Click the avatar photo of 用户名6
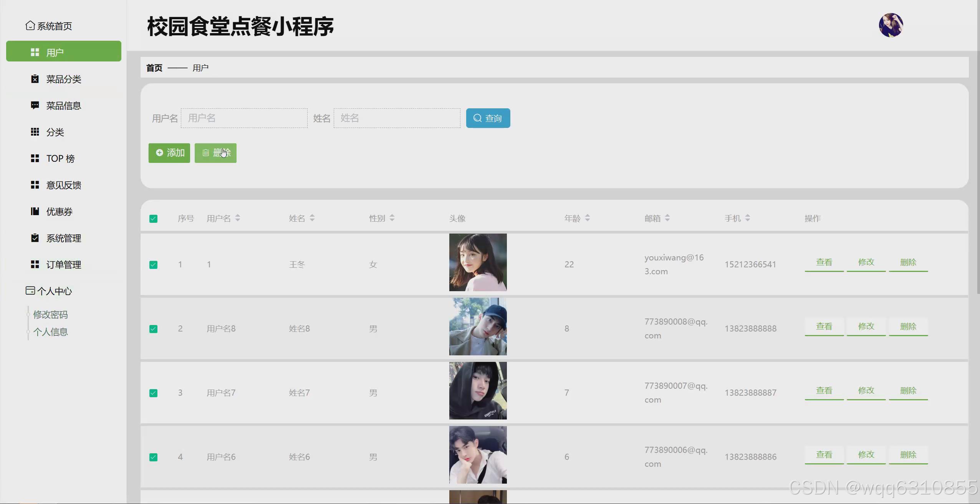 point(478,455)
